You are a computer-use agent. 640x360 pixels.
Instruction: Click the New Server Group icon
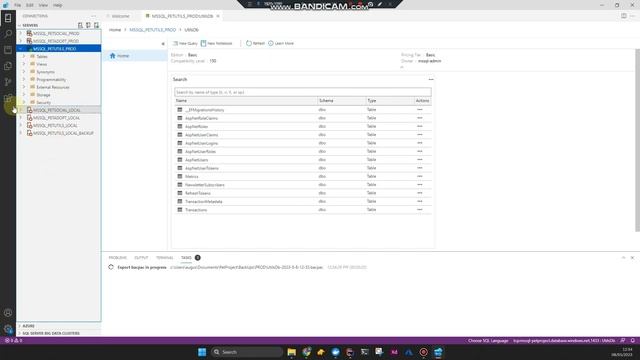[x=88, y=25]
